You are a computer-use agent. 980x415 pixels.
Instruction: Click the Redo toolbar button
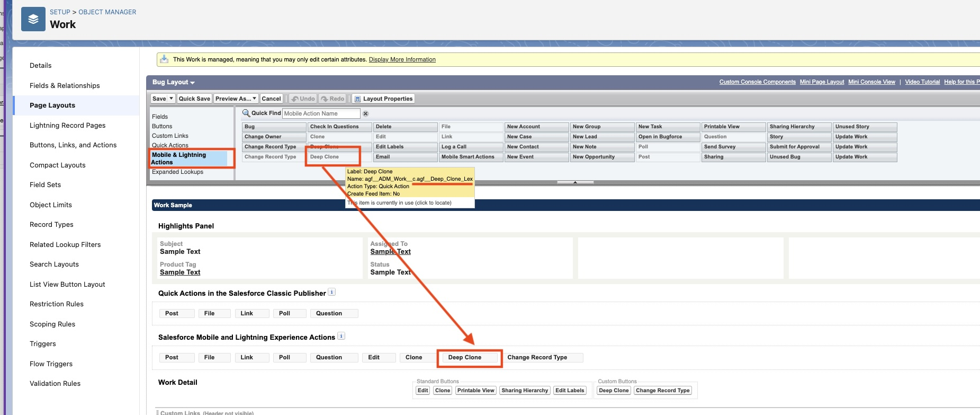click(332, 99)
